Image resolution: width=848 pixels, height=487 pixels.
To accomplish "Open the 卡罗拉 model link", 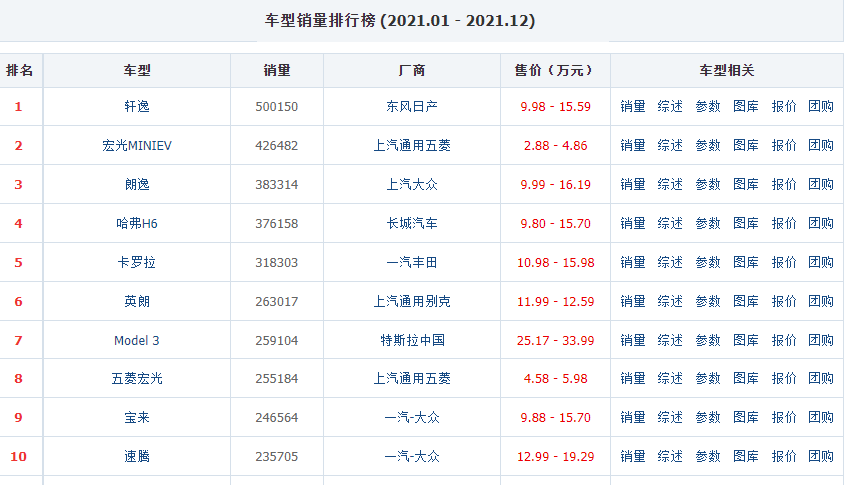I will click(137, 262).
